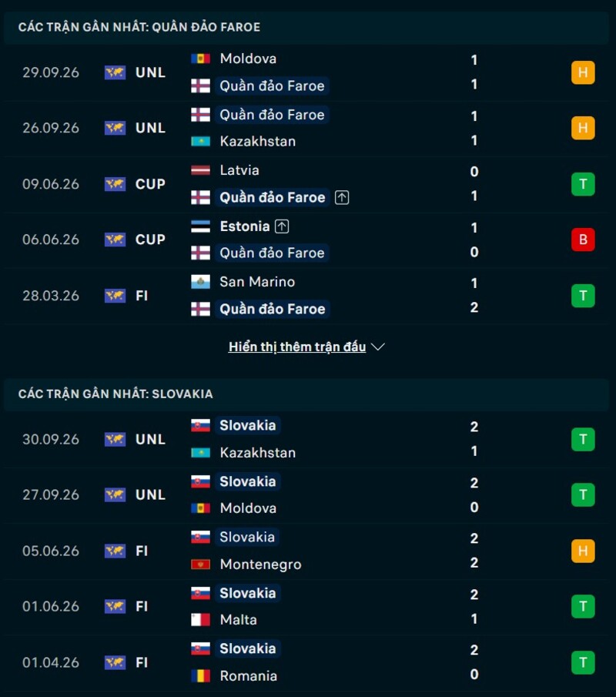Screen dimensions: 616x697
Task: Click the world map icon for the 30.09.26 match
Action: click(x=115, y=439)
